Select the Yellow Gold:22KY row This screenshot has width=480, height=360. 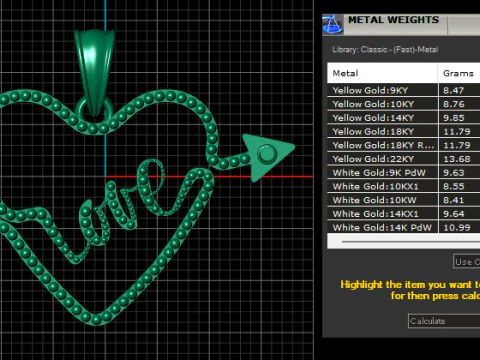click(404, 159)
